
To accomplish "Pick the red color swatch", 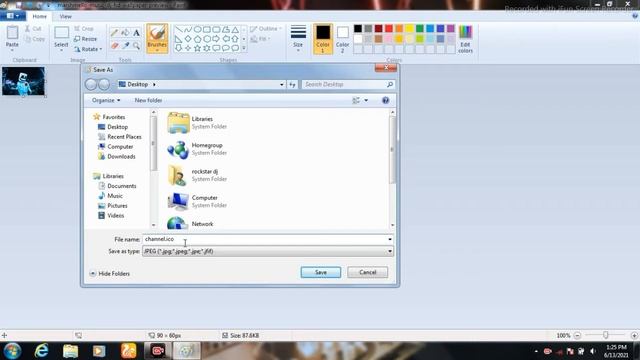I will [389, 29].
